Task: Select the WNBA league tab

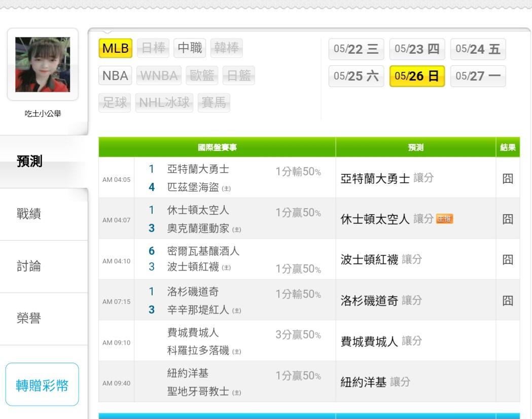Action: tap(159, 75)
